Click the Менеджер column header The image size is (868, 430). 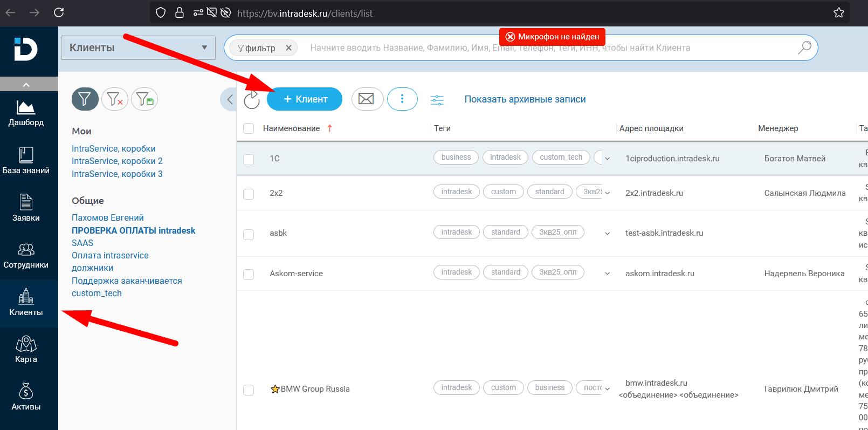click(778, 128)
